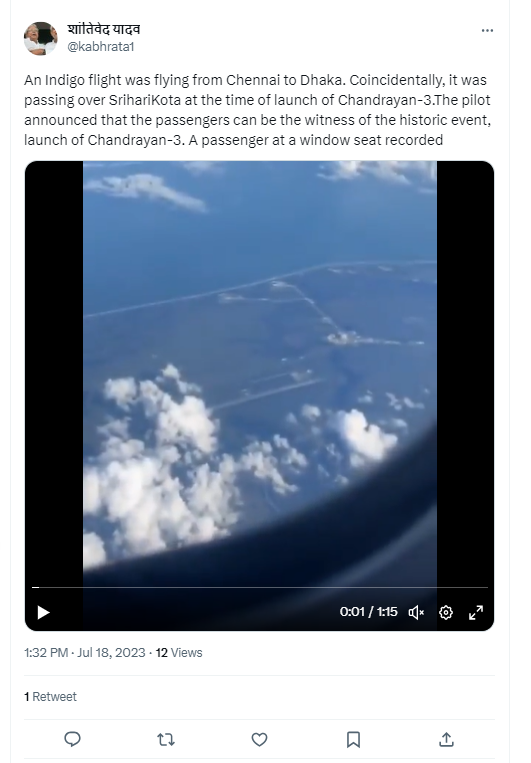Click the reply speech bubble icon
The width and height of the screenshot is (531, 763).
[73, 739]
